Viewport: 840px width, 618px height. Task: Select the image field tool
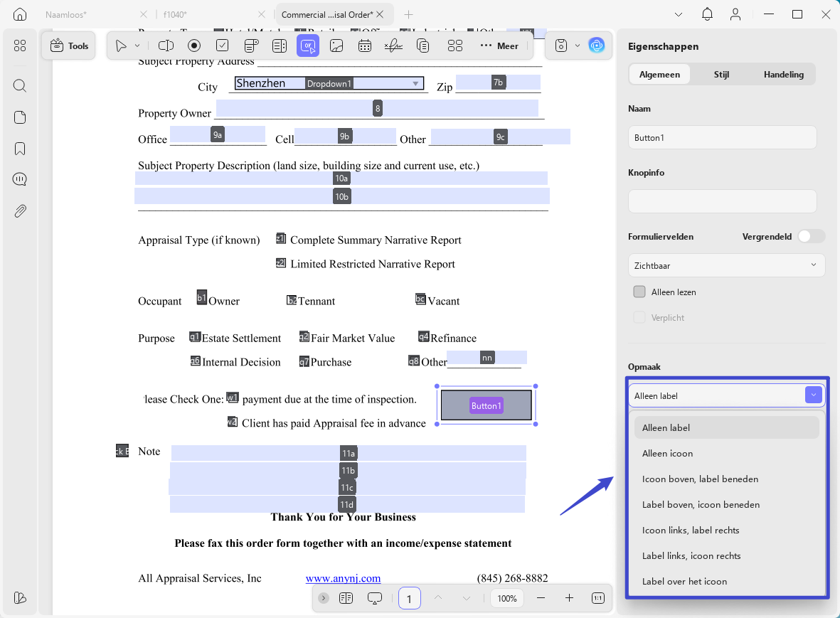336,46
